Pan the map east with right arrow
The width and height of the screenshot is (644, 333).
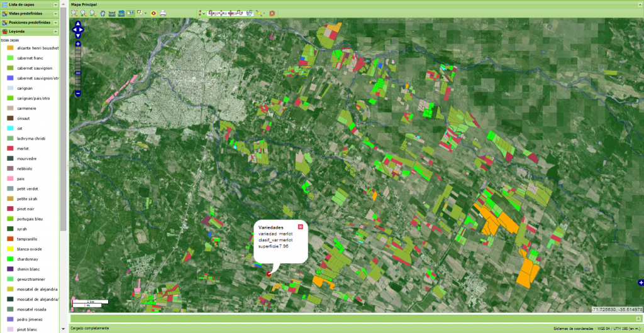[82, 28]
